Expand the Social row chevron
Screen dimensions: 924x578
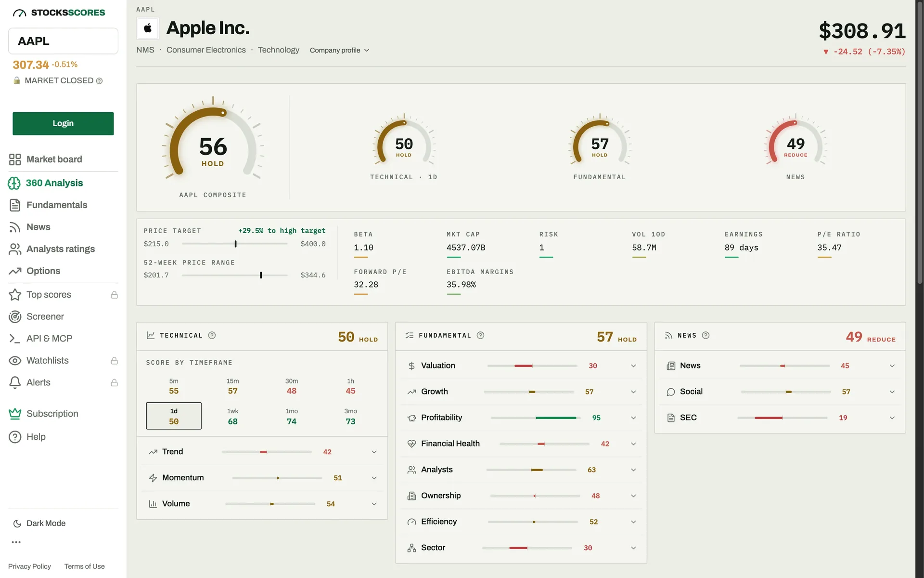pyautogui.click(x=892, y=392)
